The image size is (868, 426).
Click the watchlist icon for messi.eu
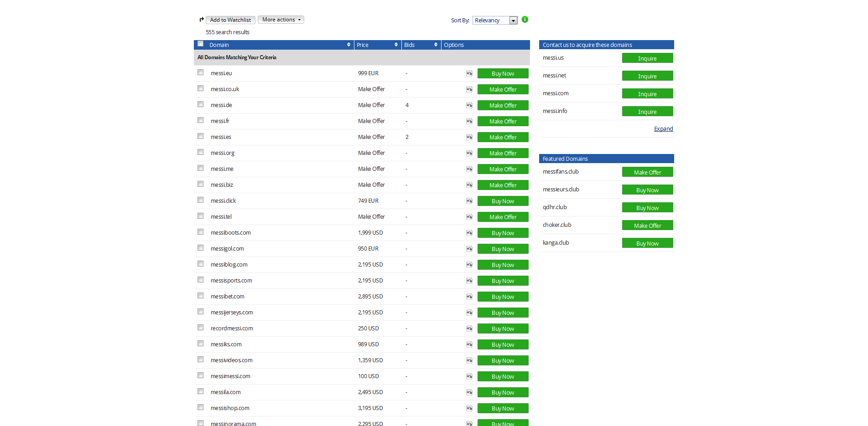469,73
